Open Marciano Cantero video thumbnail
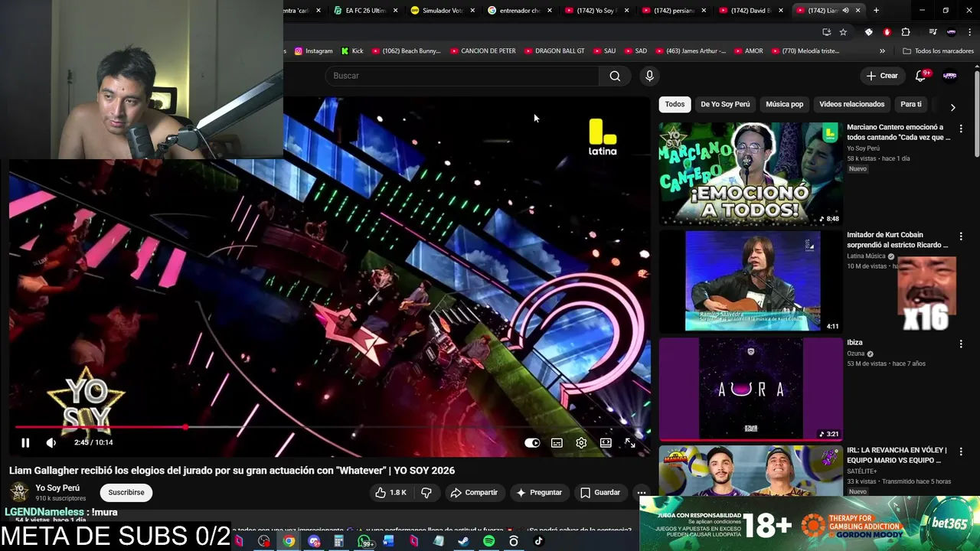 pos(750,174)
